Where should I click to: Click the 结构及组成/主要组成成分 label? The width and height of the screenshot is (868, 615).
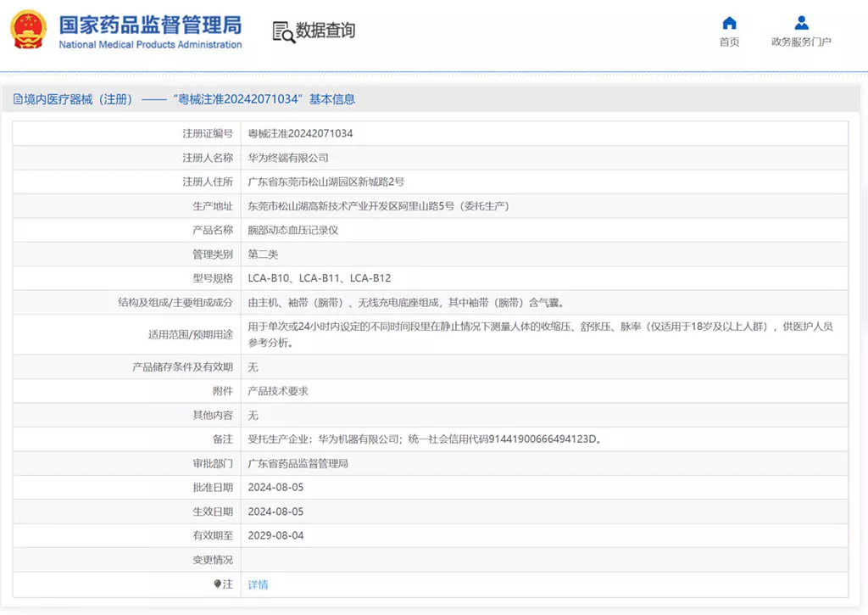click(175, 303)
